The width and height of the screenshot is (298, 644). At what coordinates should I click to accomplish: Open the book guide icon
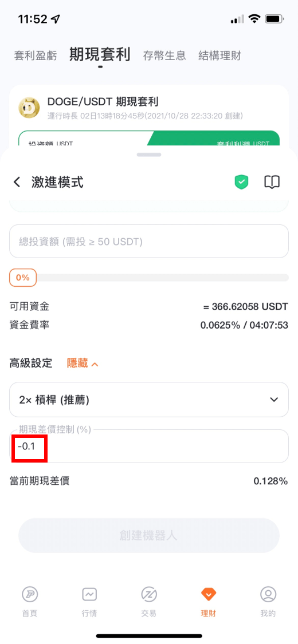coord(272,182)
